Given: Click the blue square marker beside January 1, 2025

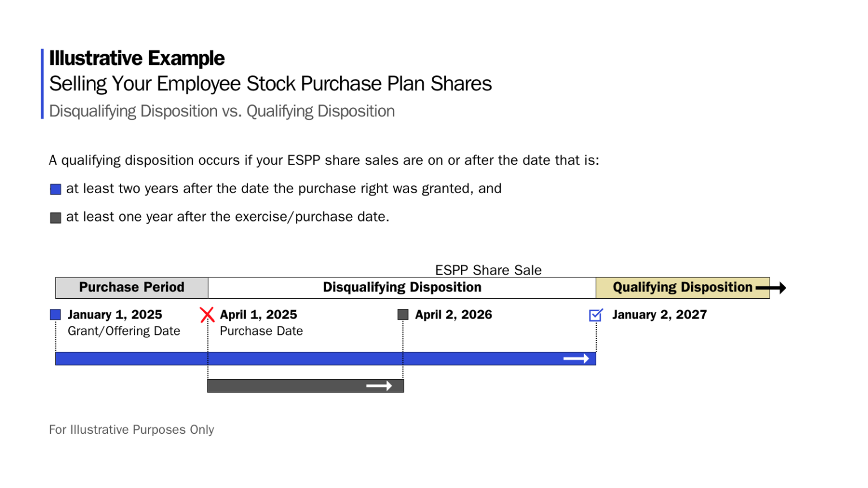Looking at the screenshot, I should pyautogui.click(x=55, y=315).
